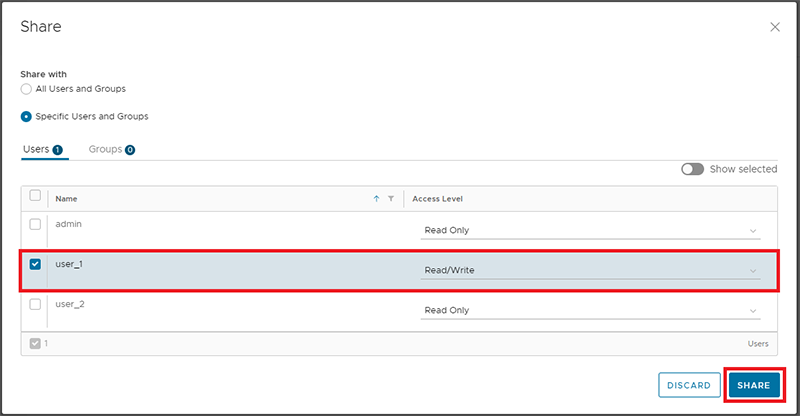Close the Share dialog with X
Screen dimensions: 800x416
coord(774,27)
